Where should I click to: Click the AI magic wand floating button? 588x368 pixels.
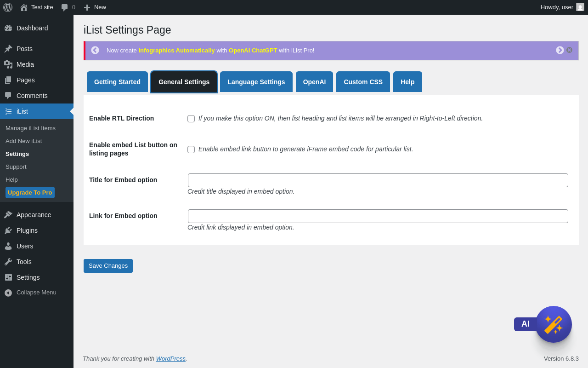click(x=553, y=324)
